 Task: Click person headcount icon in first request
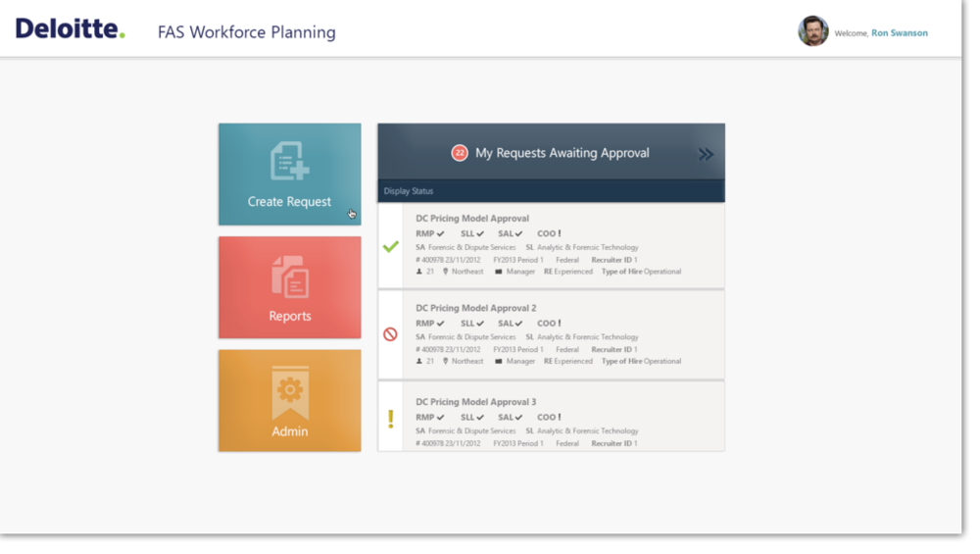pos(419,272)
